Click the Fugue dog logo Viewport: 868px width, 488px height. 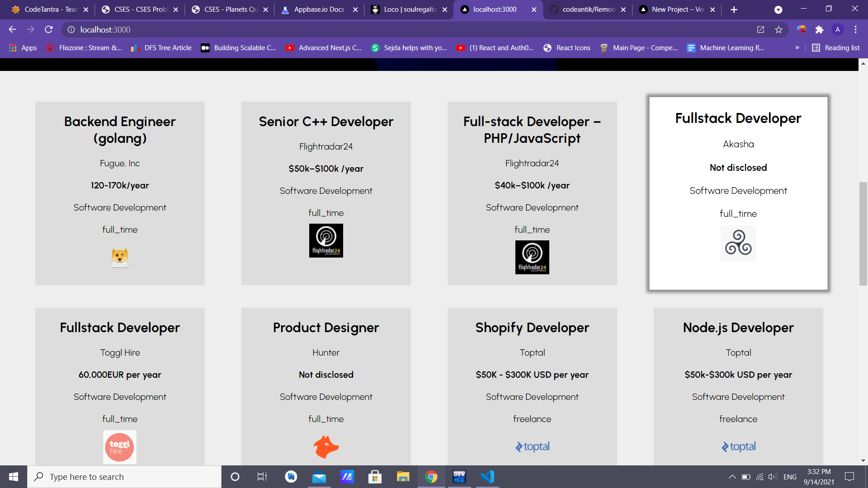[120, 258]
